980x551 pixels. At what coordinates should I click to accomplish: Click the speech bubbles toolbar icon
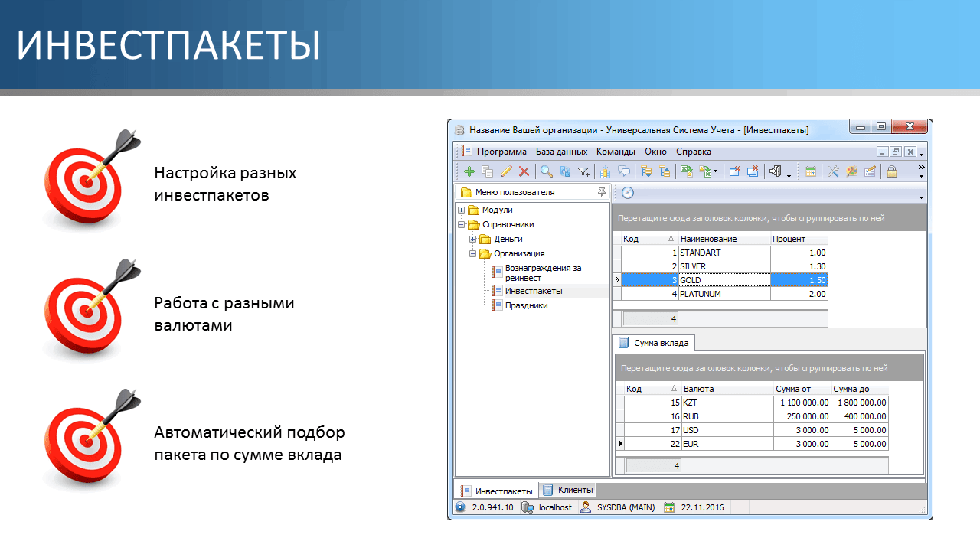pos(624,171)
